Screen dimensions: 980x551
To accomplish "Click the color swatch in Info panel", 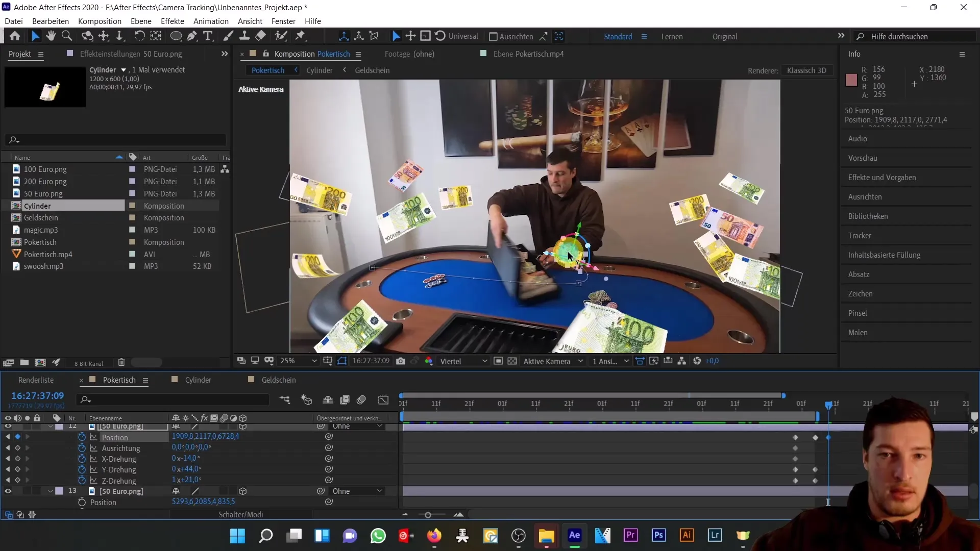I will tap(851, 80).
